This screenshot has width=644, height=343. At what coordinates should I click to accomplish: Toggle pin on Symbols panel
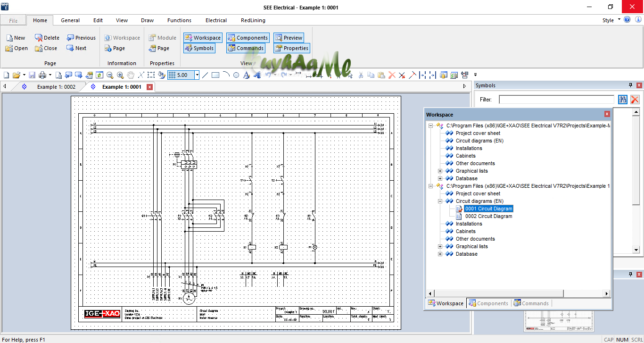631,85
